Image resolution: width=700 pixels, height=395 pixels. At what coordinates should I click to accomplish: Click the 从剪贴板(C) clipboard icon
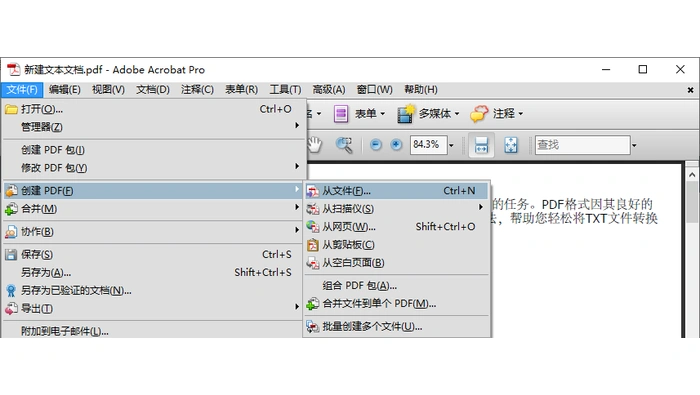point(312,245)
